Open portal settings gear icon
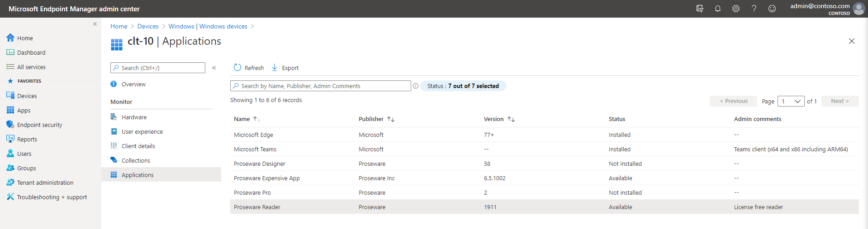 736,9
